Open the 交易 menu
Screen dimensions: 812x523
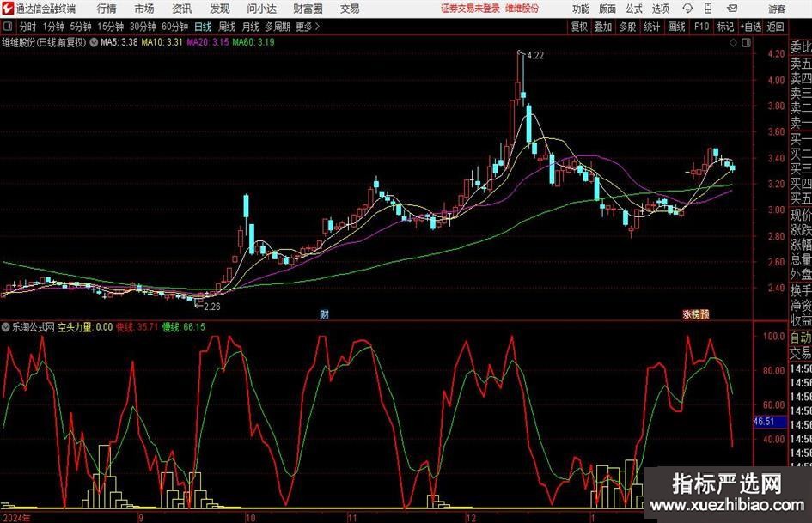(350, 9)
